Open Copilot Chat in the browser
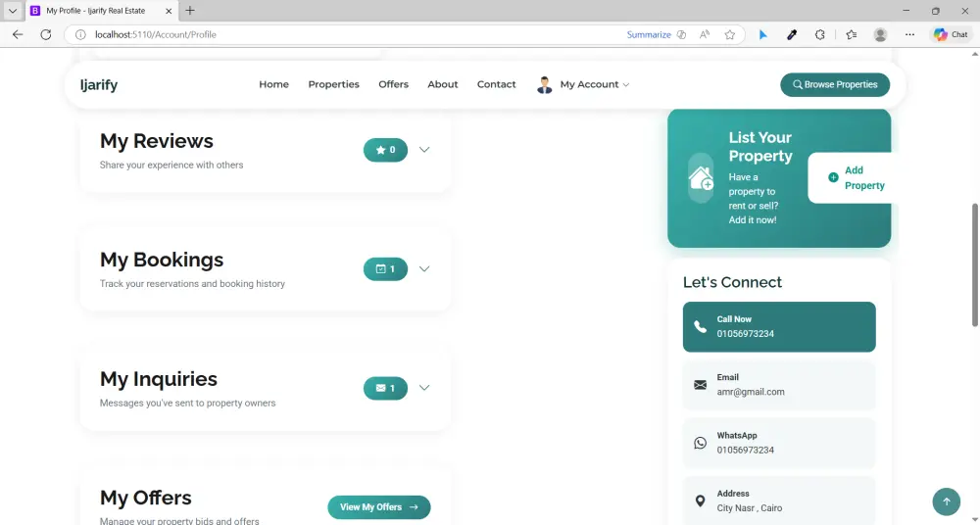 (x=951, y=35)
